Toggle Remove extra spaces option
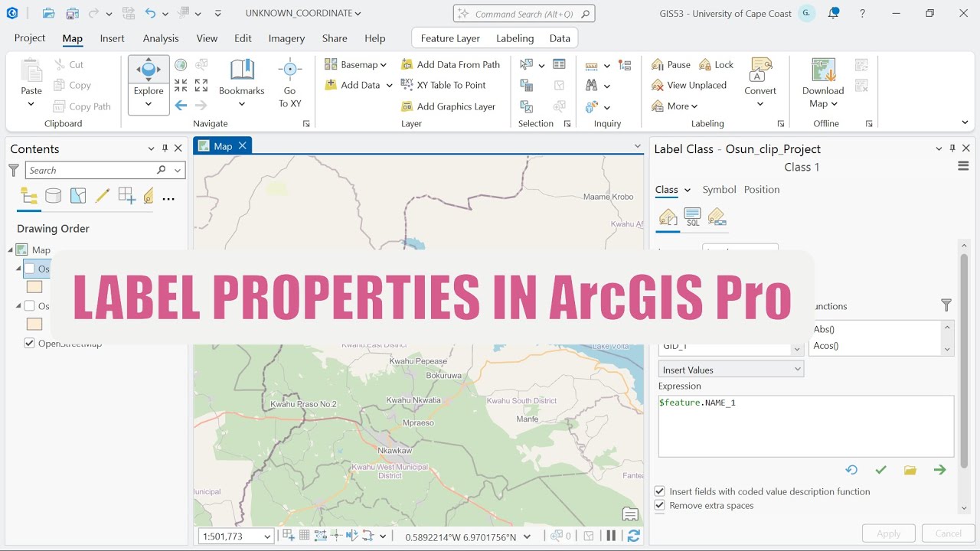Viewport: 980px width, 551px height. coord(659,505)
